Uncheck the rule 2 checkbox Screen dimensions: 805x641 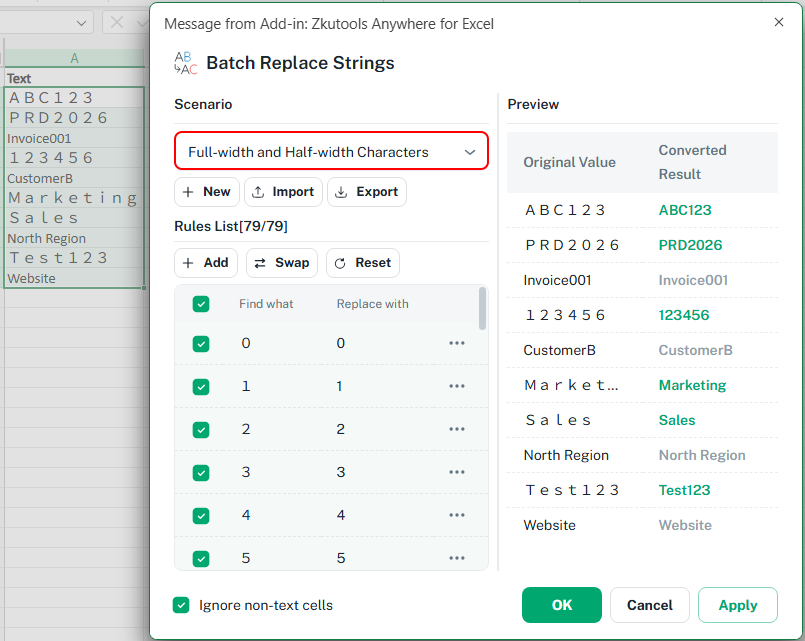[x=201, y=430]
